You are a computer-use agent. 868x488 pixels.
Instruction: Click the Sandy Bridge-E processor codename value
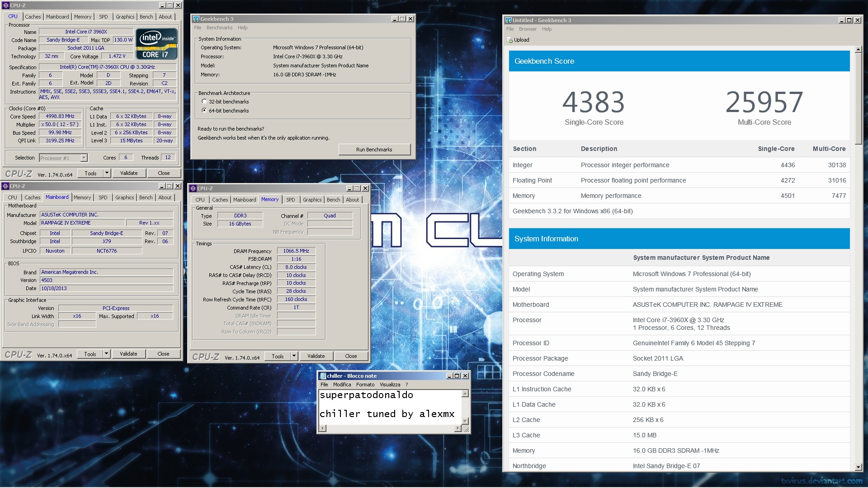655,374
